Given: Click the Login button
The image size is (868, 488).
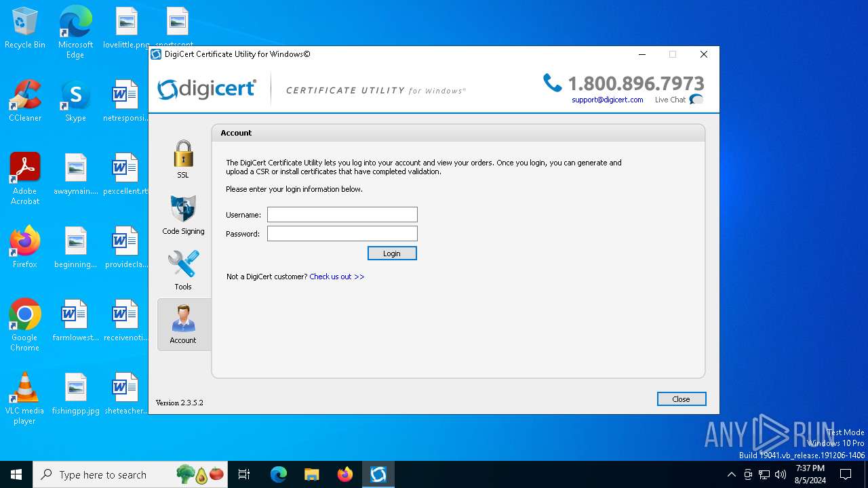Looking at the screenshot, I should [x=392, y=253].
